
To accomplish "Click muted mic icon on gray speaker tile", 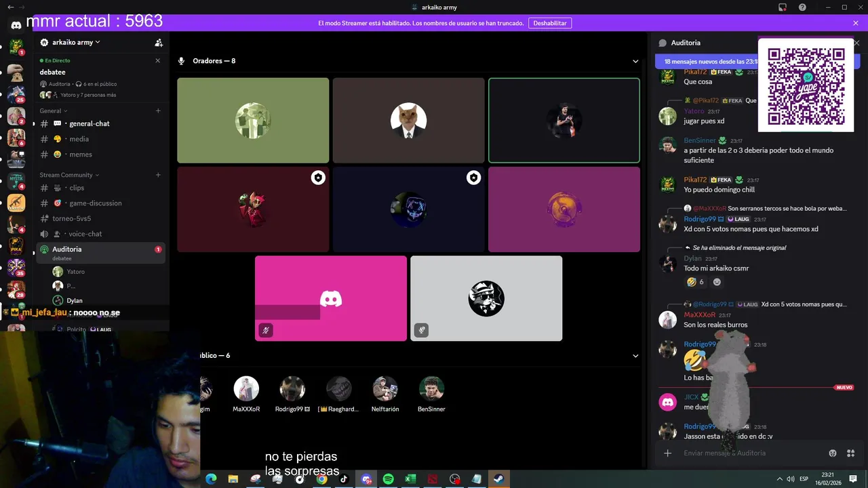I will coord(421,331).
